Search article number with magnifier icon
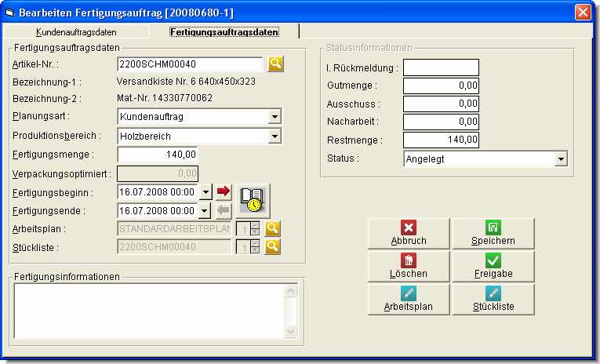600x364 pixels. point(275,64)
